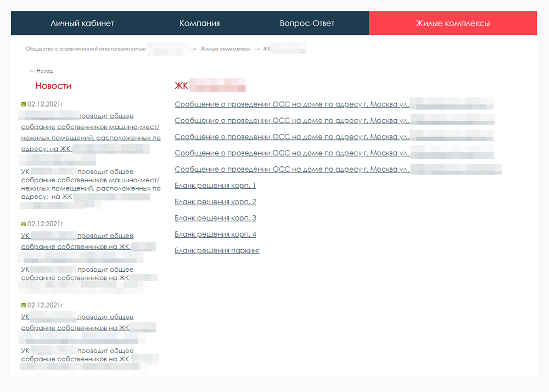Open the last Сообщение о проведении ОСС link

pyautogui.click(x=338, y=170)
